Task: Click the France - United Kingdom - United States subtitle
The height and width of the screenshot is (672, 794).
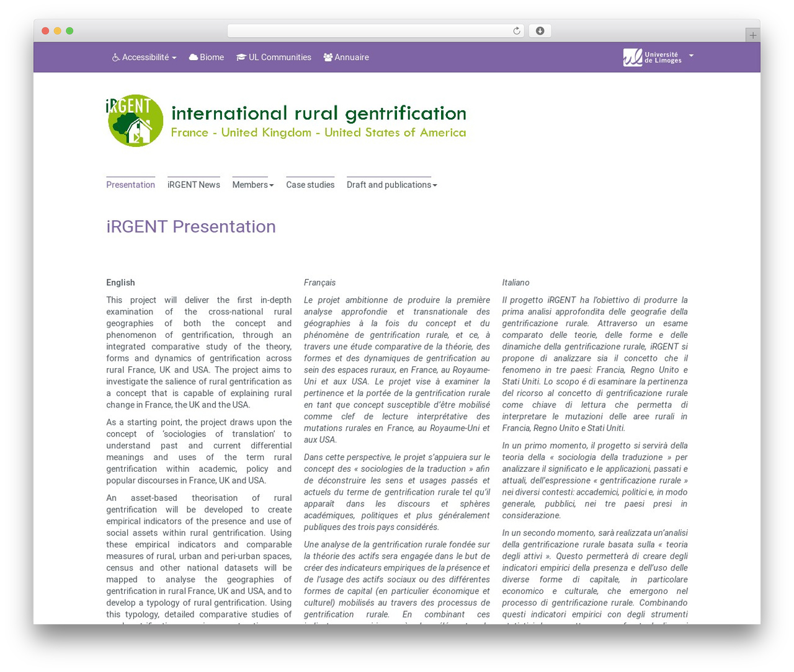Action: 318,133
